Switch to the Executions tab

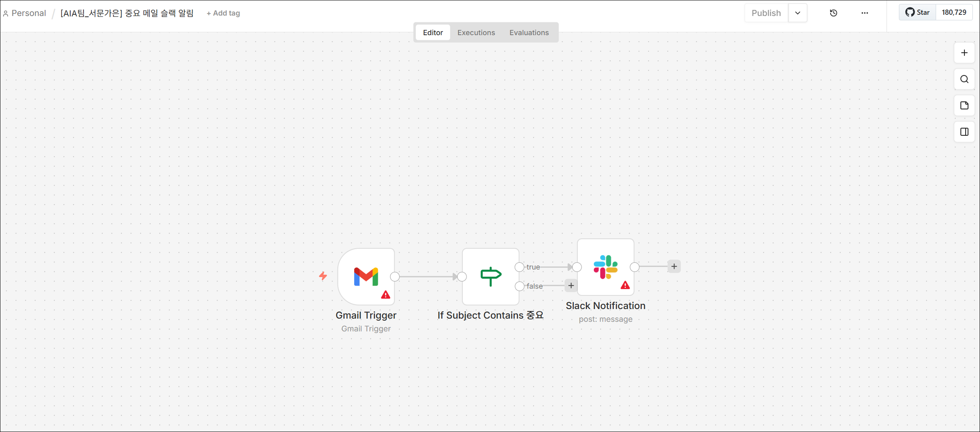(x=476, y=33)
